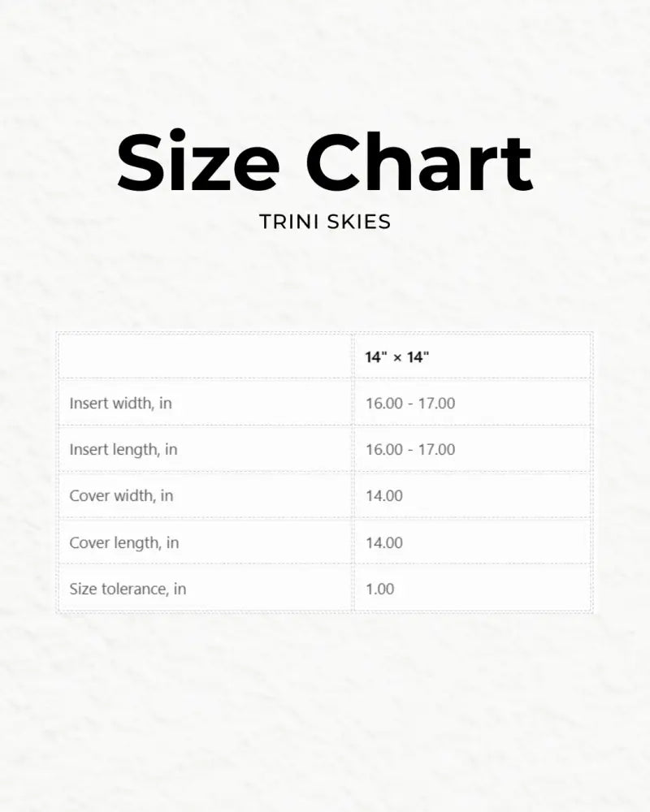Select the "Size tolerance, in" row label
The image size is (650, 812).
click(x=128, y=589)
